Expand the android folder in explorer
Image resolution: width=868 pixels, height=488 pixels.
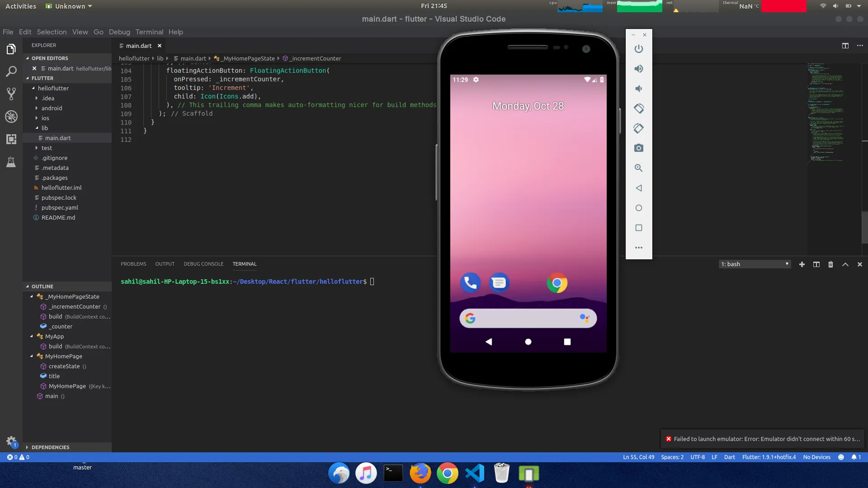(x=52, y=108)
